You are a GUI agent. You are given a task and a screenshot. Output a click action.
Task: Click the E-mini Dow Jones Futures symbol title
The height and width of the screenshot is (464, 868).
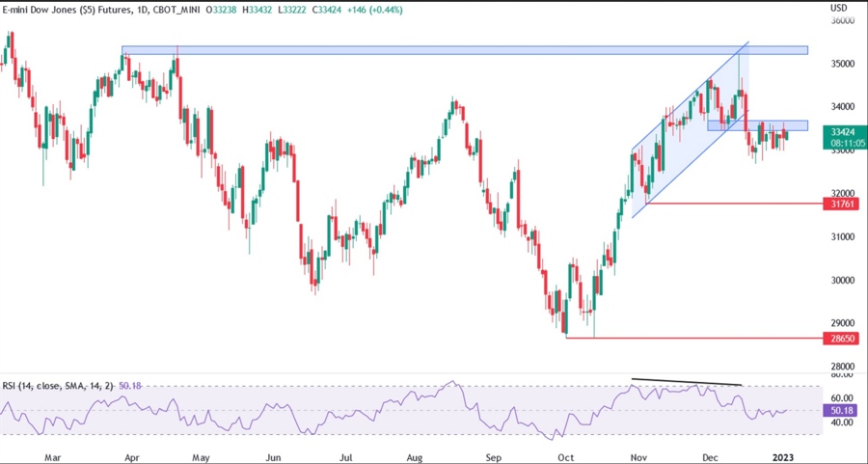coord(64,10)
